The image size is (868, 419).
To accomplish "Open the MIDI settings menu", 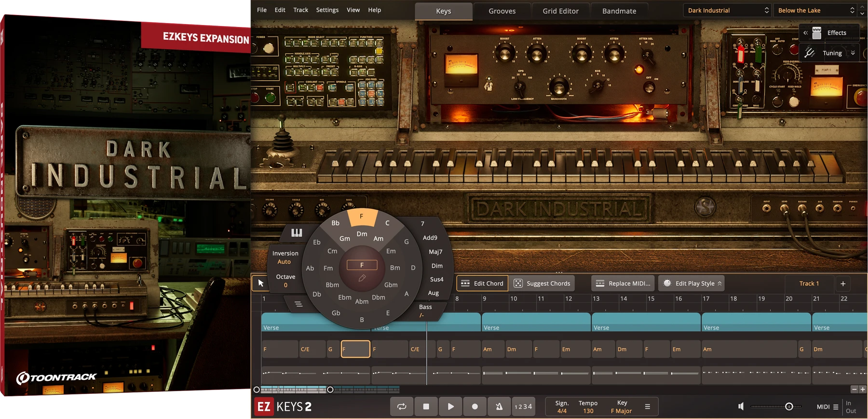I will tap(827, 406).
